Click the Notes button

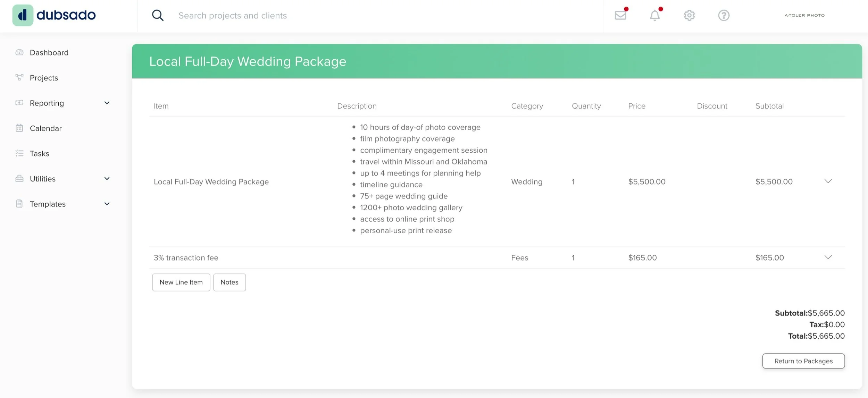point(229,282)
